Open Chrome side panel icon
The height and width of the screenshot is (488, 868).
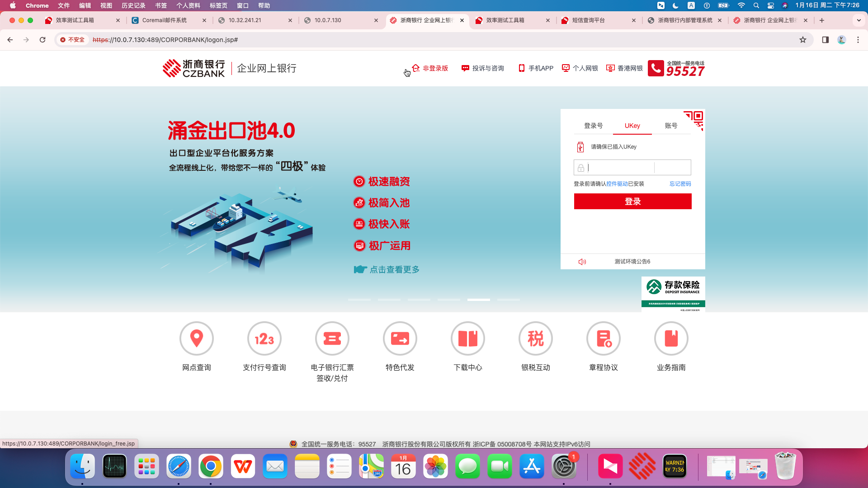(826, 40)
